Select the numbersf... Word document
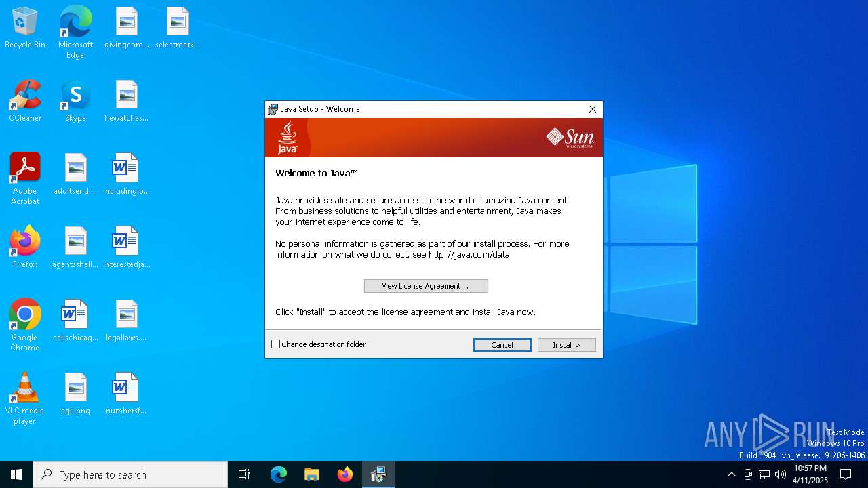868x488 pixels. (126, 394)
